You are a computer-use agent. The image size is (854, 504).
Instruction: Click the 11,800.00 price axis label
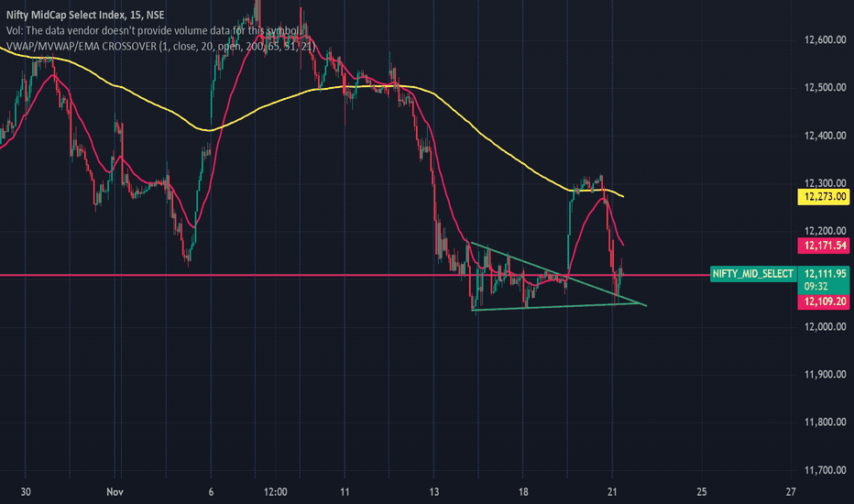coord(825,422)
